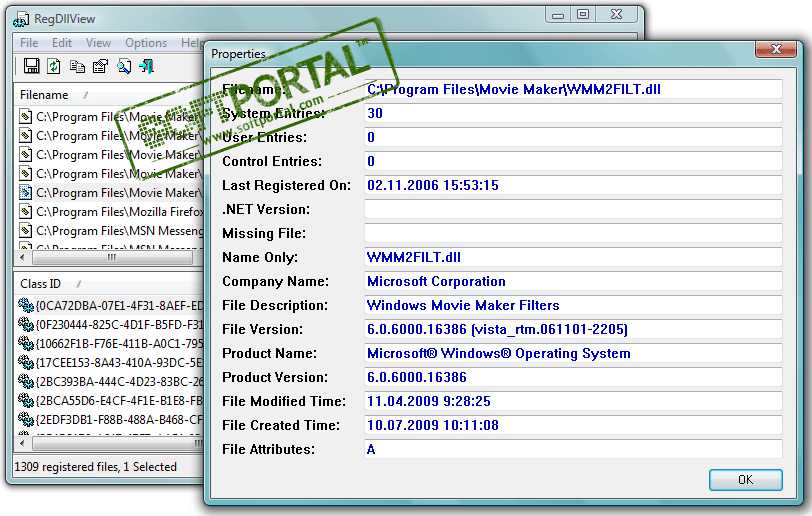Screen dimensions: 812x516
Task: Click the Copy selected items toolbar icon
Action: 77,66
